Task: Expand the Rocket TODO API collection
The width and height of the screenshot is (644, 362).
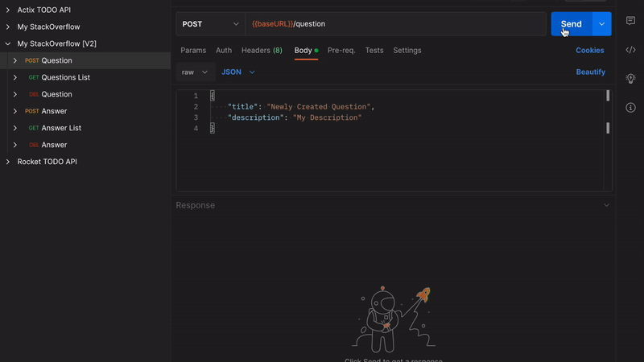Action: 8,162
